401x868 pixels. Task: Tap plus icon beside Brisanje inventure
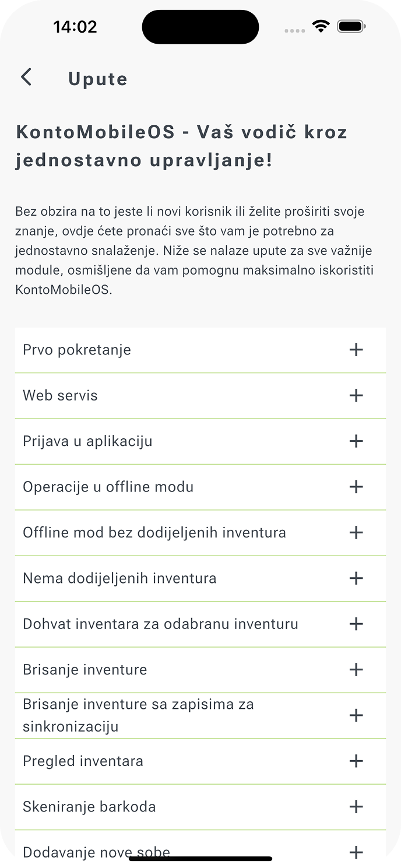click(356, 670)
